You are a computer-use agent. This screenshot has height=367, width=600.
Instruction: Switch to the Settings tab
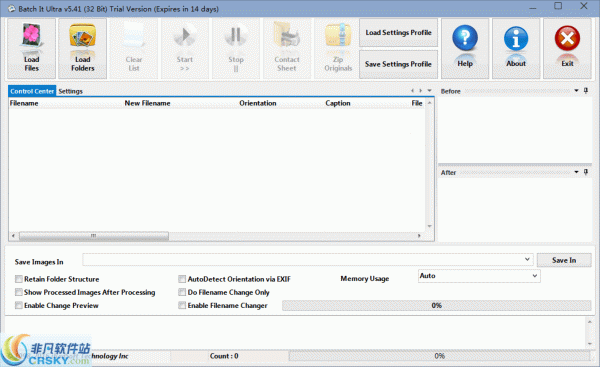(x=70, y=91)
